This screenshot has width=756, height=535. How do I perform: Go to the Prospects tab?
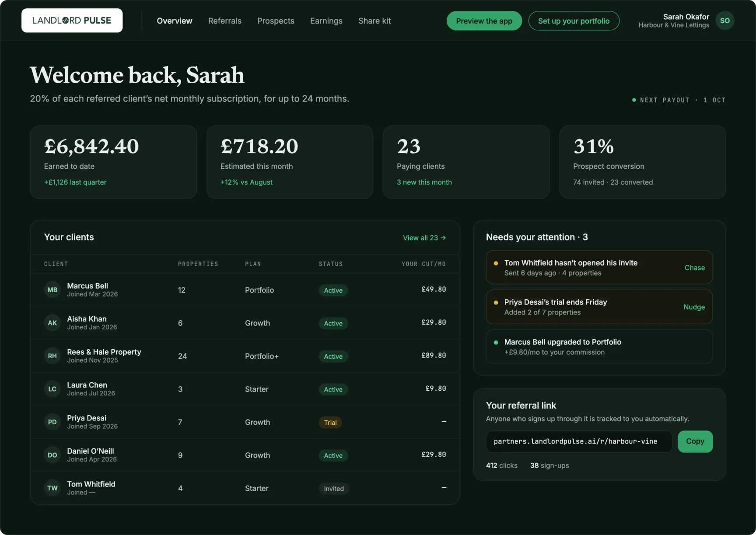tap(276, 21)
